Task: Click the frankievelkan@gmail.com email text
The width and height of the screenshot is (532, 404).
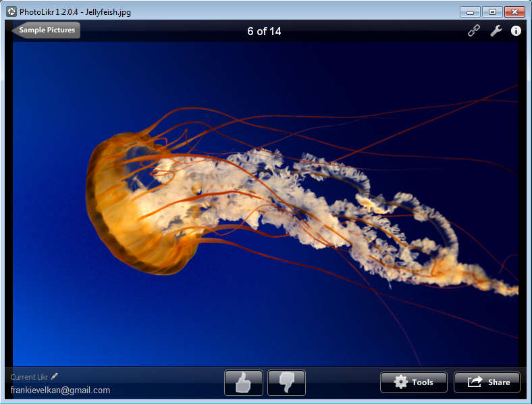Action: pyautogui.click(x=60, y=390)
